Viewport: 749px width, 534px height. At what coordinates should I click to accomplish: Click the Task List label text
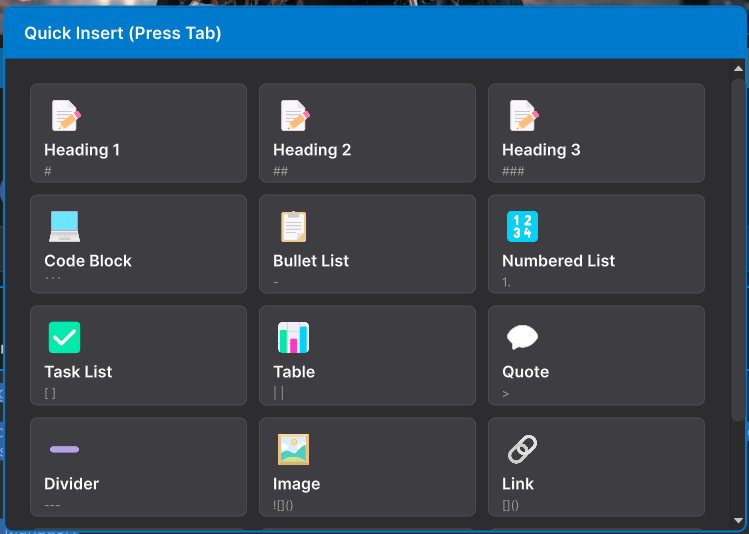78,372
